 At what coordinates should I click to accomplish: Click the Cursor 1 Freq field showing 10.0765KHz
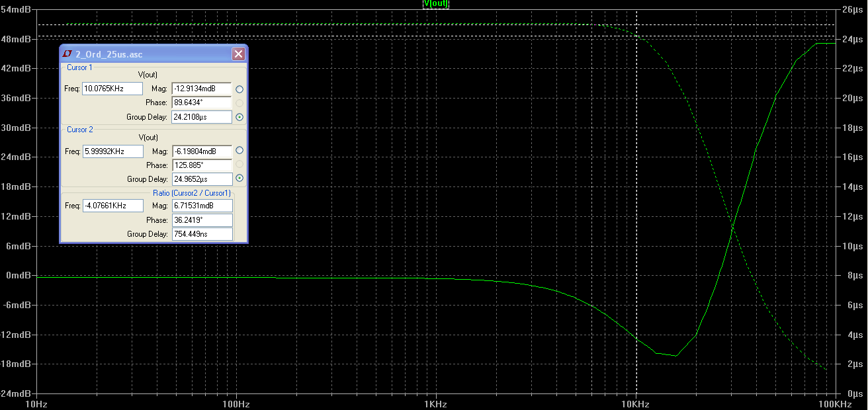112,89
